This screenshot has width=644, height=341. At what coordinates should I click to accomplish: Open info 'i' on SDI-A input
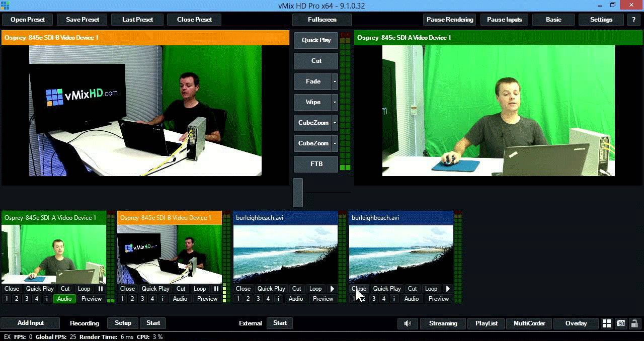pyautogui.click(x=47, y=299)
